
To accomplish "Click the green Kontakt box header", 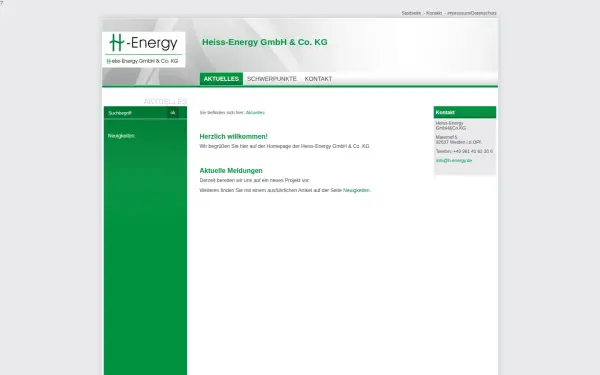I will pos(465,112).
